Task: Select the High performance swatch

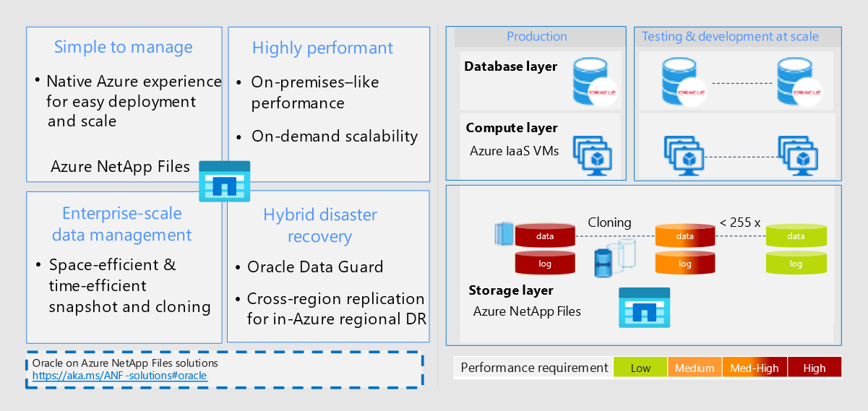Action: point(814,368)
